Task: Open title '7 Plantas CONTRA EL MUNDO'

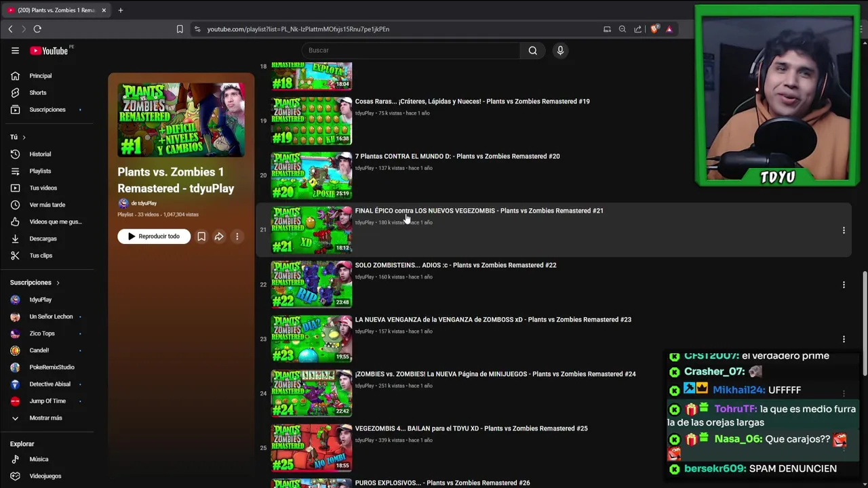Action: [x=457, y=156]
